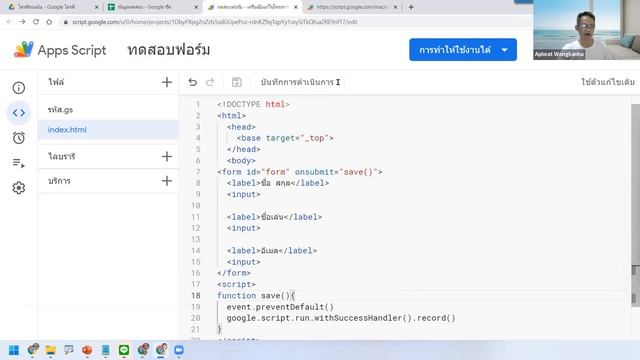Click the form id onsubmit line 7
This screenshot has height=360, width=640.
300,172
